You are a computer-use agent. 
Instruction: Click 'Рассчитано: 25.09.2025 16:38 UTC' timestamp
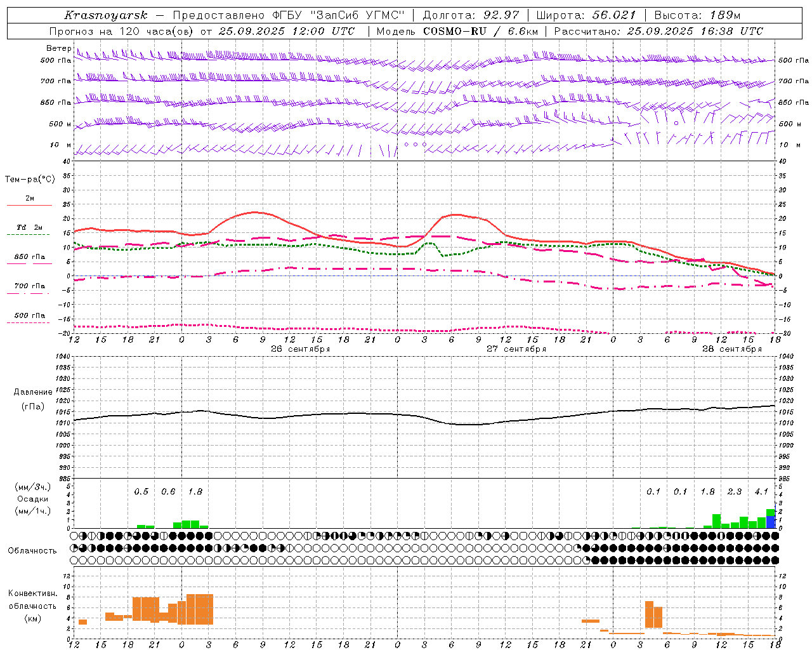click(x=658, y=31)
